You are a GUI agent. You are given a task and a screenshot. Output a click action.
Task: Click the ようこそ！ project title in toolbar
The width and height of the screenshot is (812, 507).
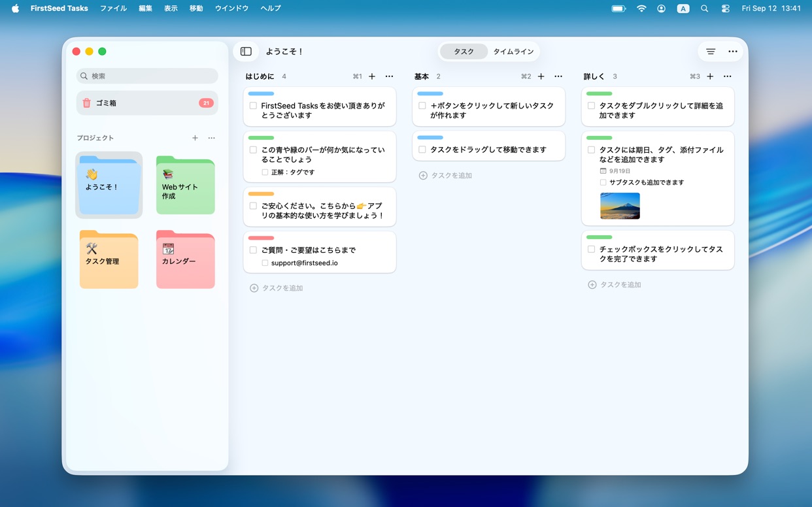point(284,52)
